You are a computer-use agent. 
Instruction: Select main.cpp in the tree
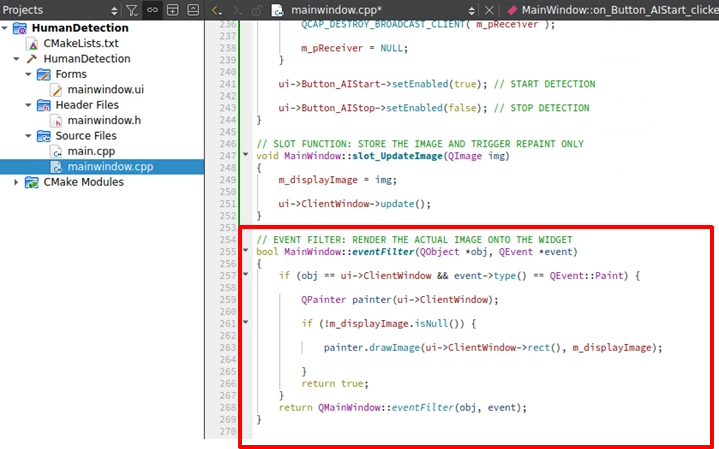click(x=91, y=151)
